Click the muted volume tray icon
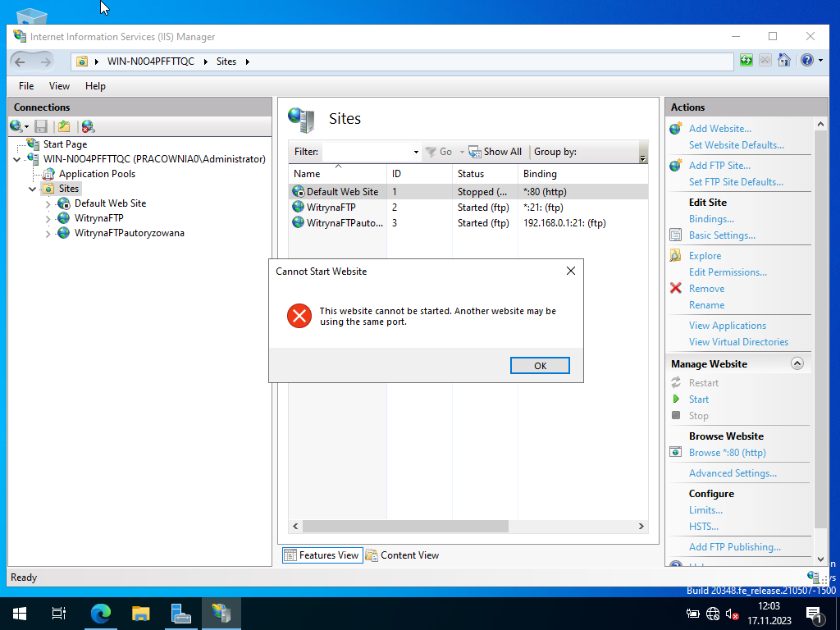The image size is (840, 630). tap(733, 614)
